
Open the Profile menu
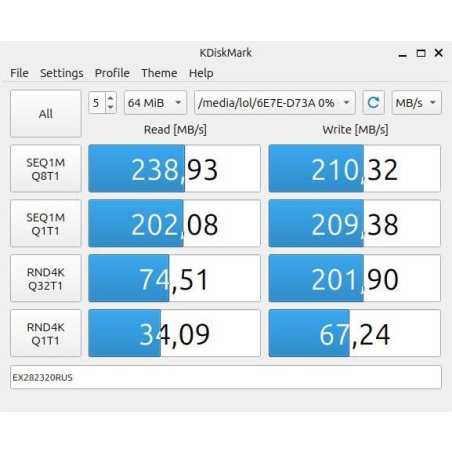coord(112,73)
